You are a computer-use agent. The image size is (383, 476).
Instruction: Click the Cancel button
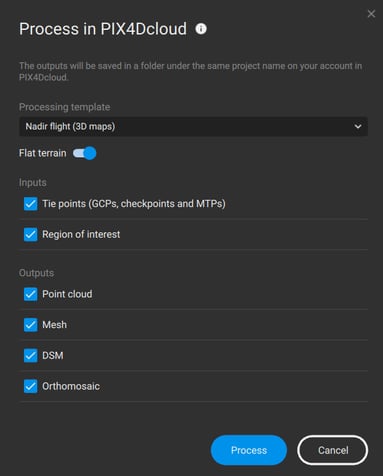(x=333, y=450)
